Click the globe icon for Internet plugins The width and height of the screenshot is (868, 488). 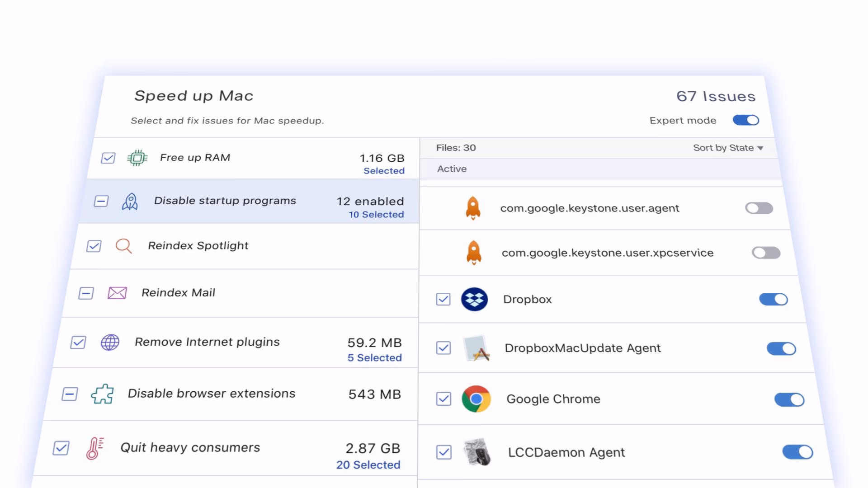tap(110, 343)
